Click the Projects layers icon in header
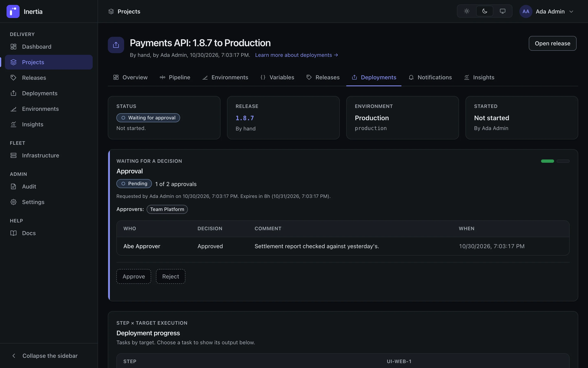This screenshot has height=368, width=588. click(x=111, y=11)
